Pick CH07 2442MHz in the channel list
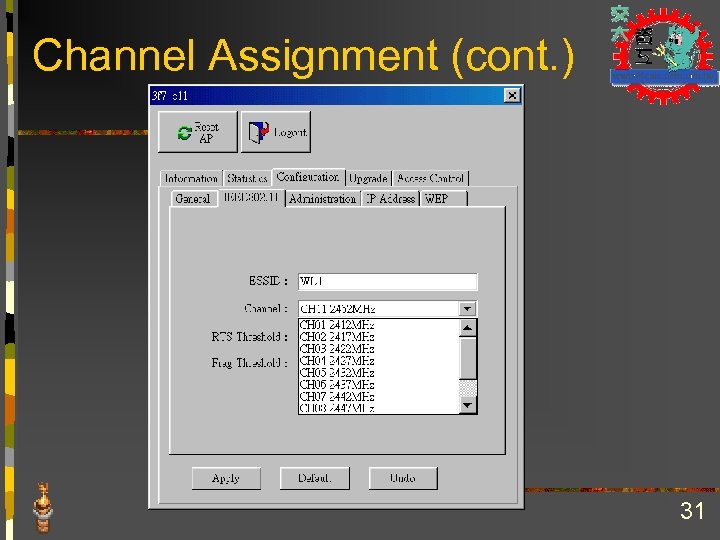This screenshot has width=720, height=540. coord(378,396)
